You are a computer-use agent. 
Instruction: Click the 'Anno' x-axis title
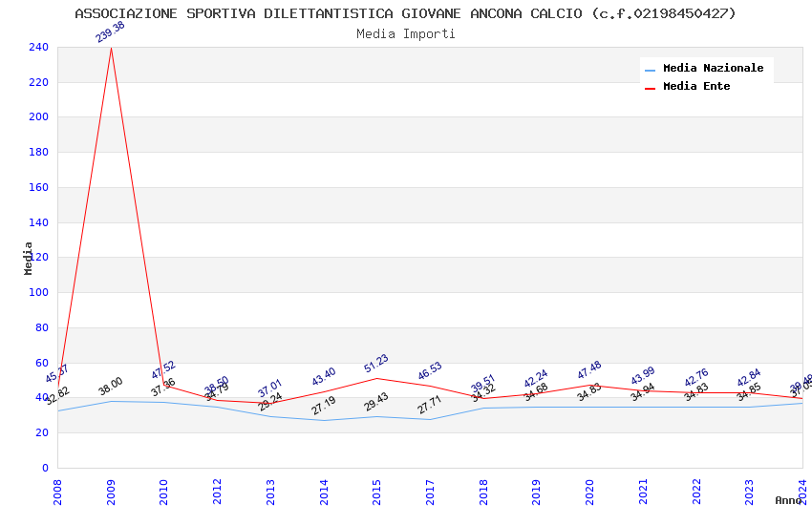click(x=788, y=500)
